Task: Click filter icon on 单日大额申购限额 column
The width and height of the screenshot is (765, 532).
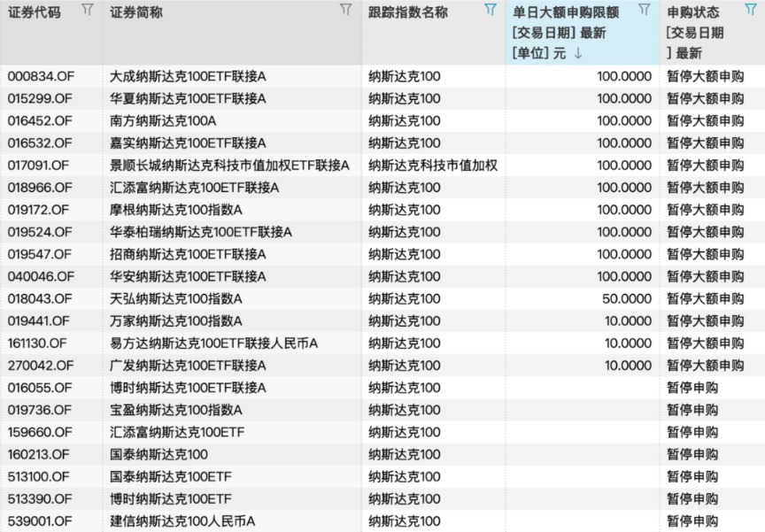Action: click(645, 10)
